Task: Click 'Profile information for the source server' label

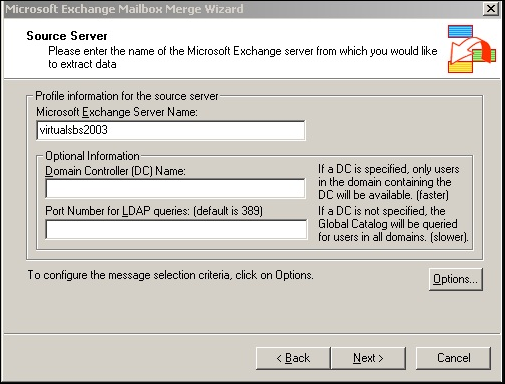Action: coord(127,96)
